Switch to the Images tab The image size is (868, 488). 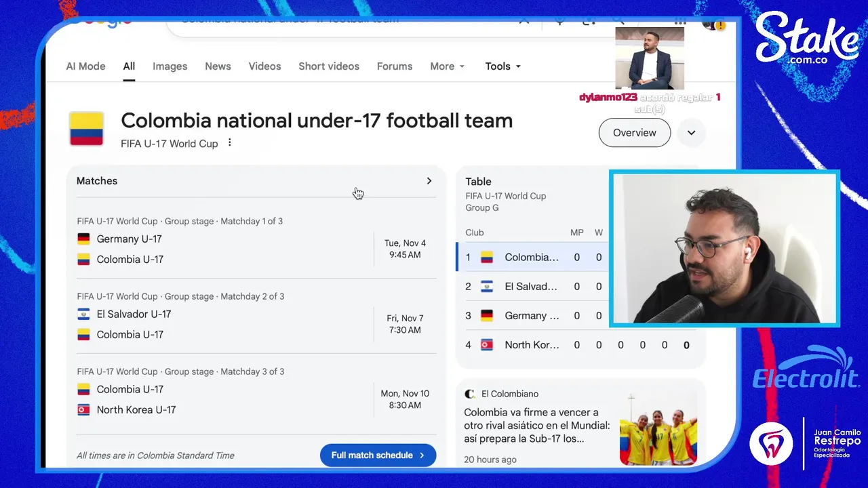point(170,66)
